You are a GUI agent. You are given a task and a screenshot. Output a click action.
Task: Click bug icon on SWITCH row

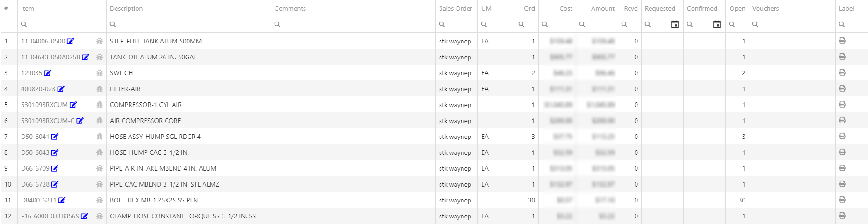tap(100, 73)
